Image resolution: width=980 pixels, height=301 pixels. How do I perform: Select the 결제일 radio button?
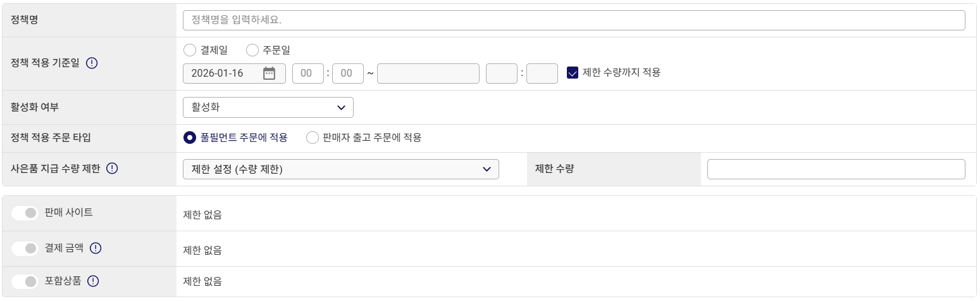(x=190, y=49)
